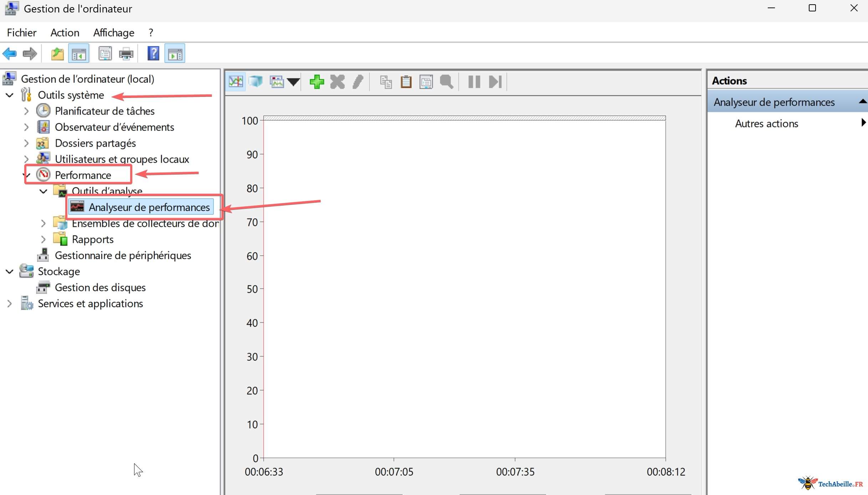This screenshot has width=868, height=495.
Task: Click the highlight pen icon
Action: (x=358, y=82)
